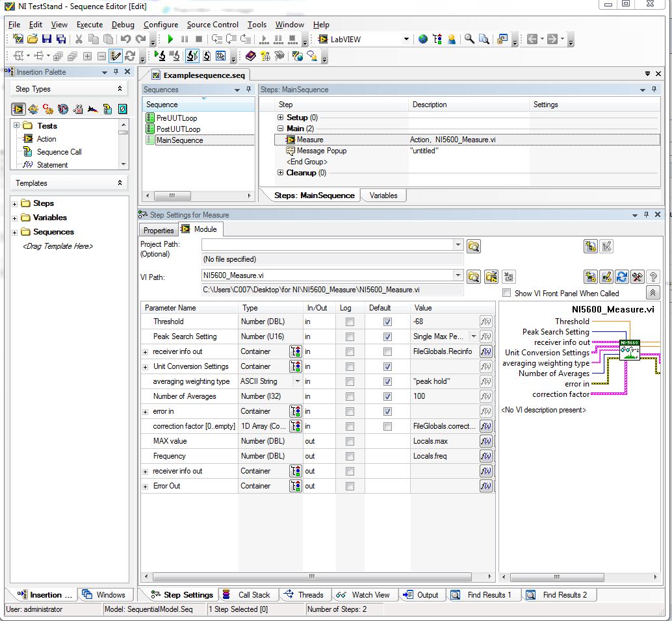This screenshot has width=672, height=621.
Task: Open the LabVIEW adapter dropdown
Action: [406, 40]
